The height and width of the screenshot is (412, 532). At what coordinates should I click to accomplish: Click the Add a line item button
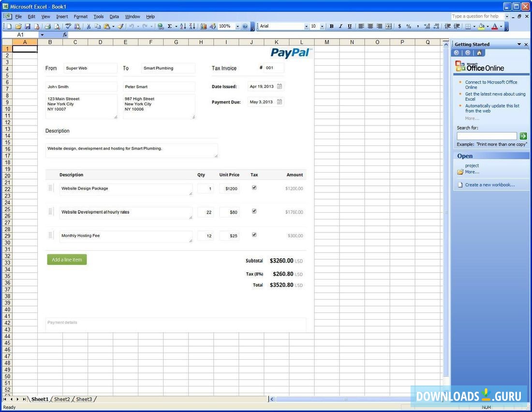tap(66, 259)
